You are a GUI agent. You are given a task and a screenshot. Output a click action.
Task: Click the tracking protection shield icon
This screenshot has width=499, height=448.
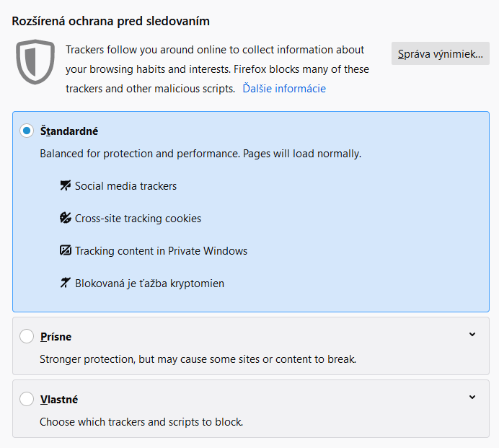pyautogui.click(x=35, y=62)
